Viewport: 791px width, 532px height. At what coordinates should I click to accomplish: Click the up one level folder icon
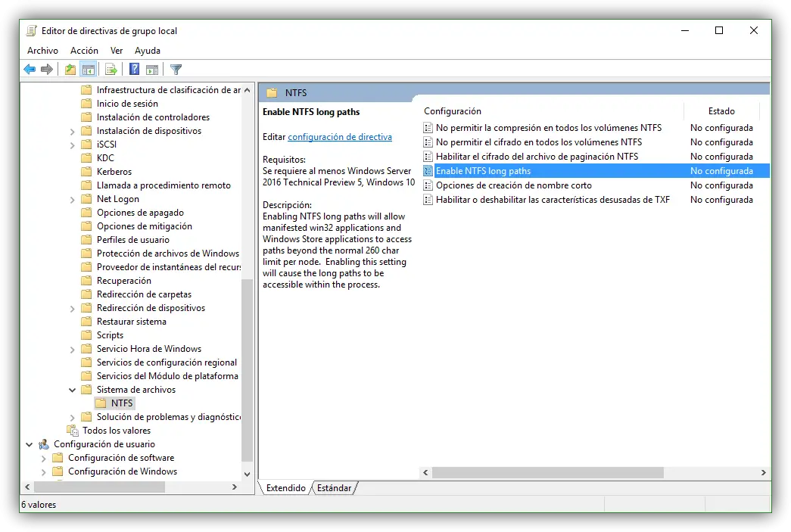pyautogui.click(x=70, y=69)
